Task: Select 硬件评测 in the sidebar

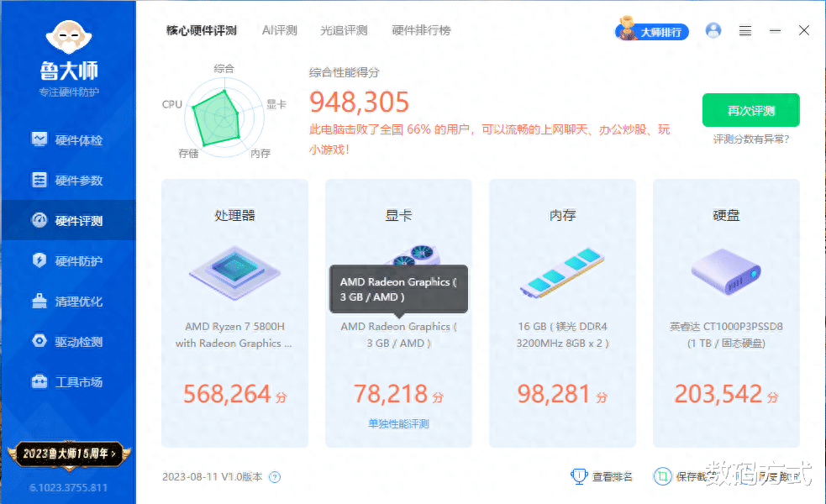Action: pos(67,220)
